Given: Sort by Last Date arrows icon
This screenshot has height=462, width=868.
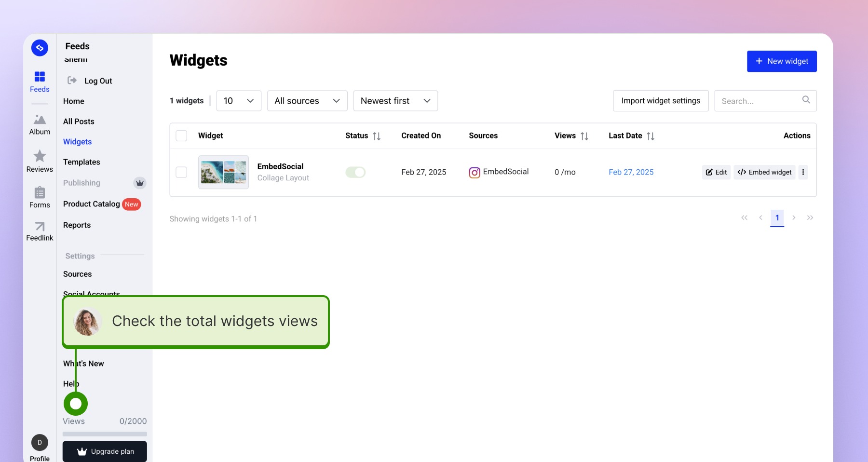Looking at the screenshot, I should tap(651, 136).
